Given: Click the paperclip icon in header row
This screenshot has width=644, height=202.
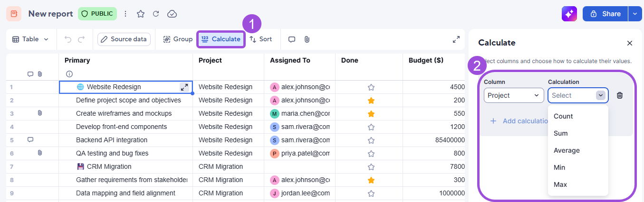Looking at the screenshot, I should 40,74.
